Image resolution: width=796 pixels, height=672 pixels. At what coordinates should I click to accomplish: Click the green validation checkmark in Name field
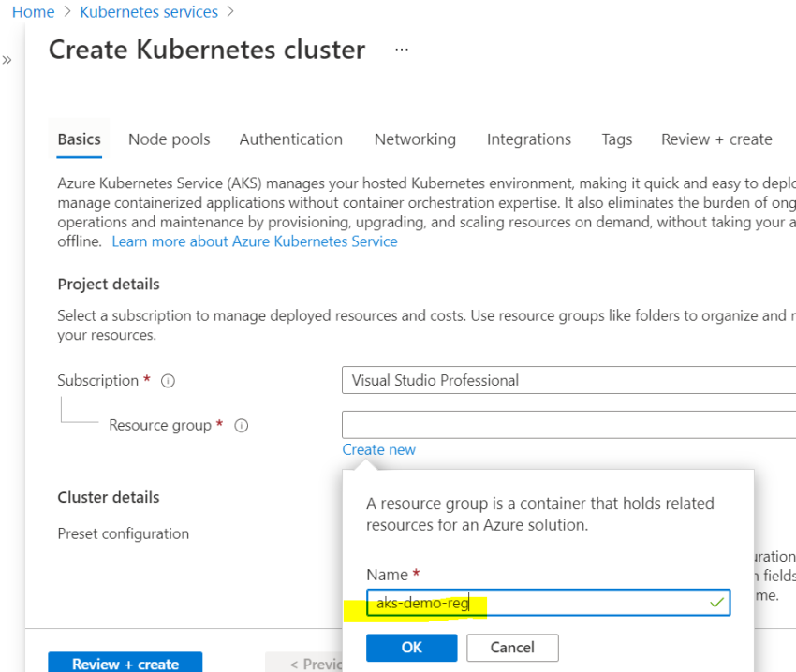point(715,603)
